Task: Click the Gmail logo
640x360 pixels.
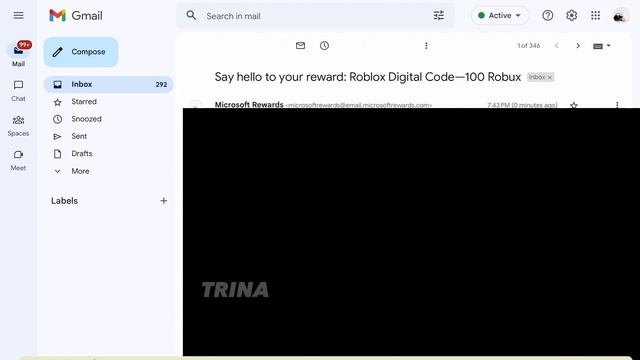Action: (x=76, y=16)
